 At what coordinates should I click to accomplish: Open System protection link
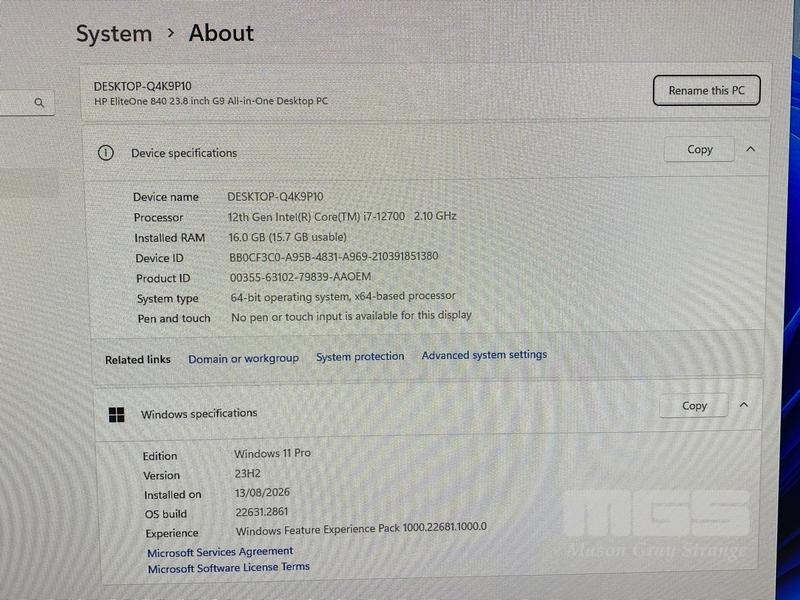[360, 357]
